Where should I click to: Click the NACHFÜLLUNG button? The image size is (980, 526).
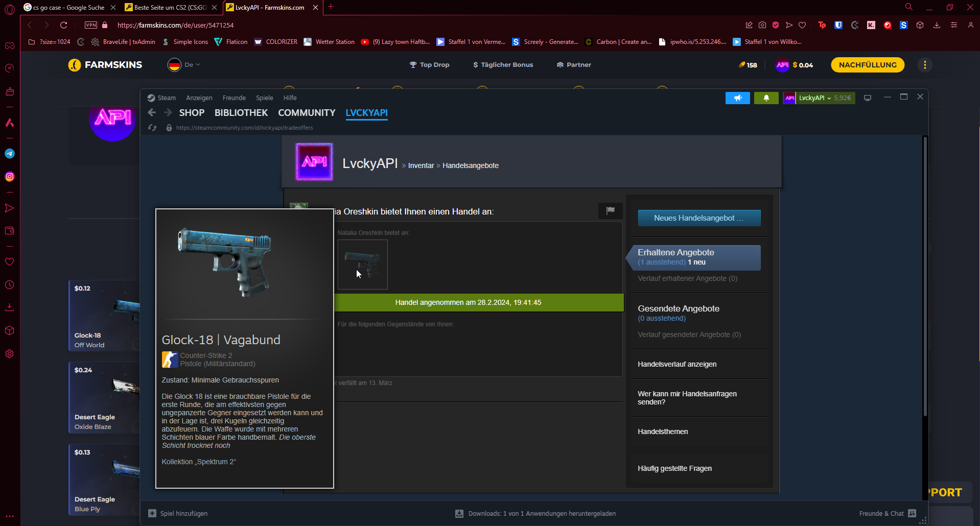tap(867, 65)
